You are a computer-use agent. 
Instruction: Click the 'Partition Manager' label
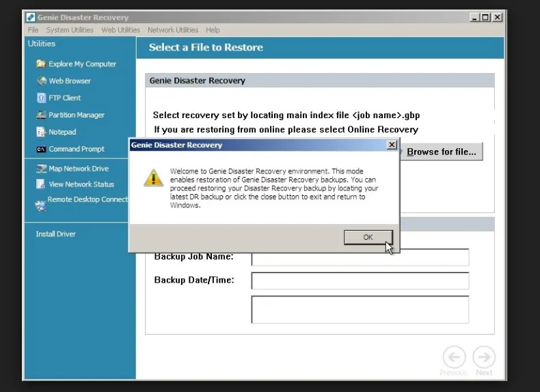click(77, 115)
